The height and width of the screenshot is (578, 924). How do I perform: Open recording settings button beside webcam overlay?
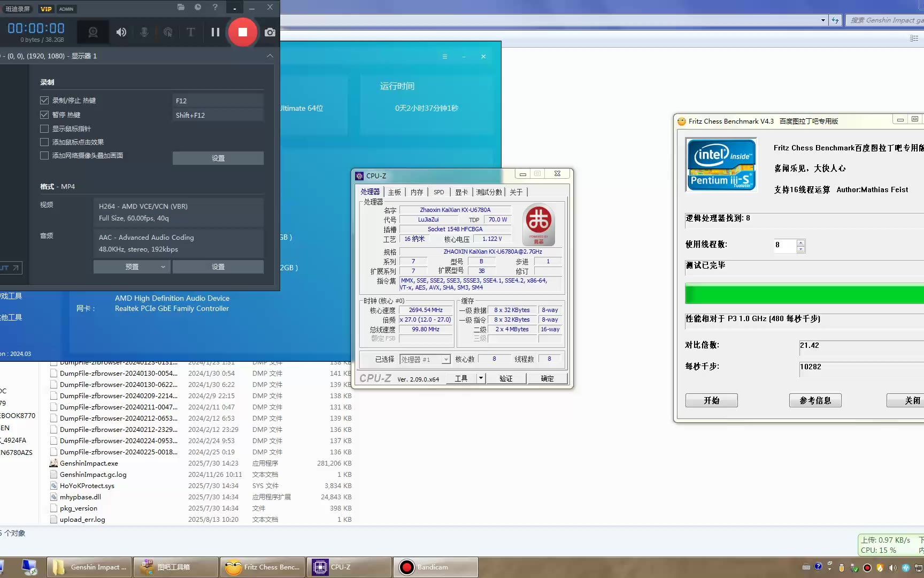pyautogui.click(x=218, y=158)
